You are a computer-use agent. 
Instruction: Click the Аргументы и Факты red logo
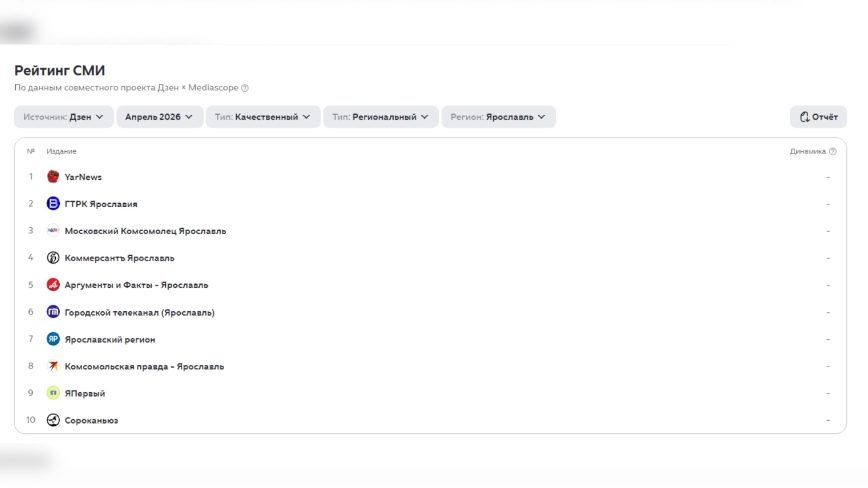(53, 285)
